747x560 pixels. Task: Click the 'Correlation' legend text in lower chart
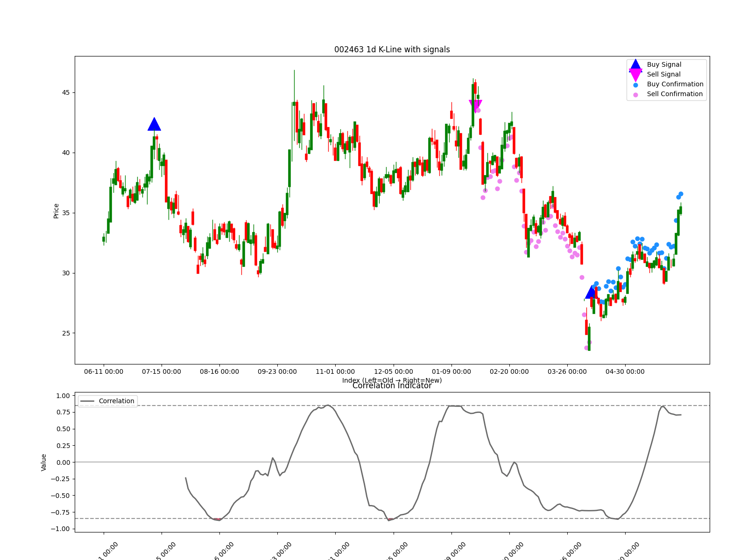pyautogui.click(x=116, y=401)
